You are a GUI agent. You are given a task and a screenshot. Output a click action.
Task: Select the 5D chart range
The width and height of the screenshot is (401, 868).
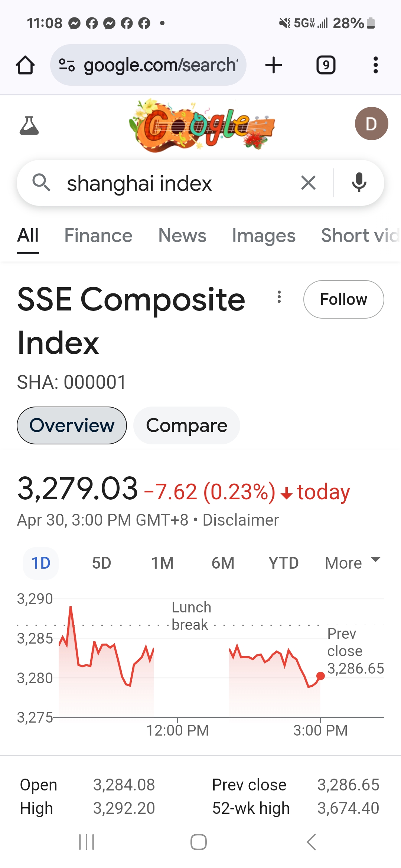pyautogui.click(x=101, y=563)
